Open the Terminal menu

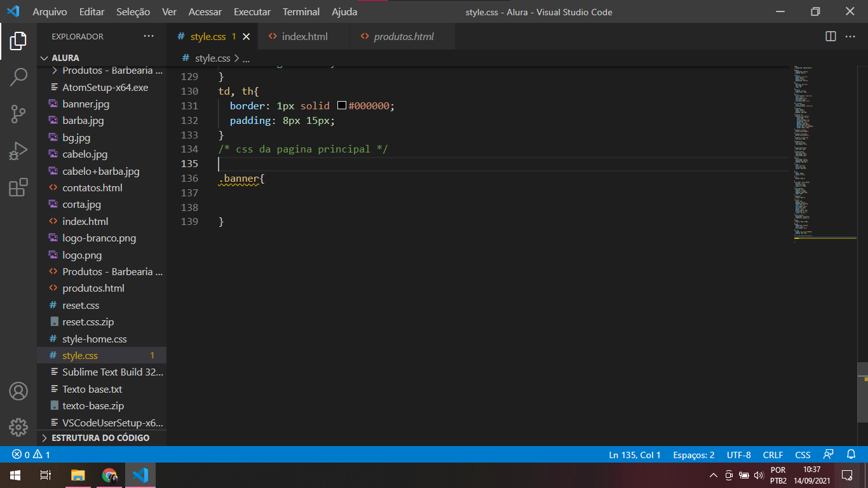coord(301,11)
